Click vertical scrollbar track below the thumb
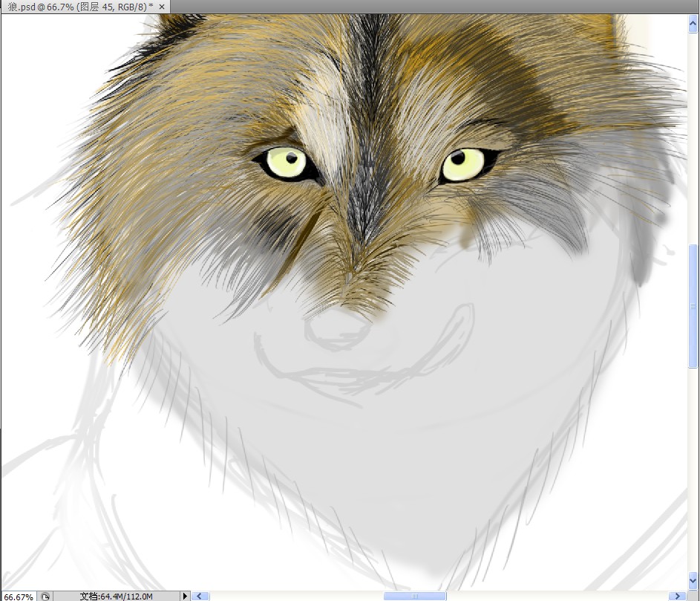Viewport: 700px width, 601px height. tap(693, 468)
